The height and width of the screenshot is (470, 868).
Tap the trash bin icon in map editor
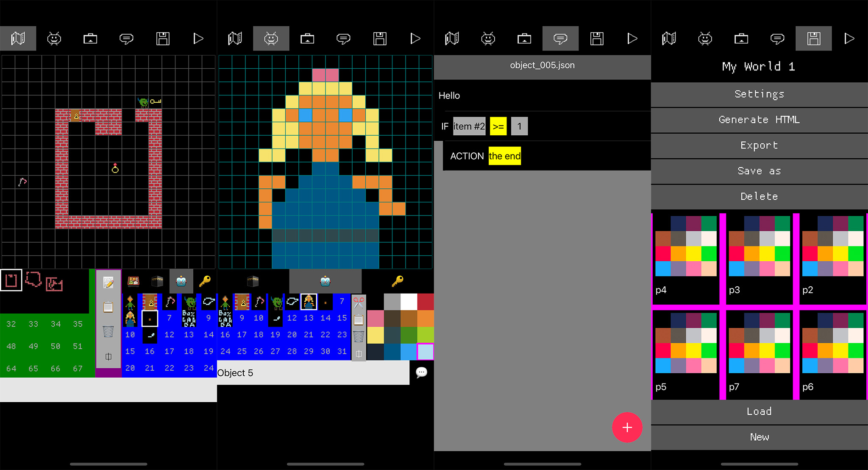click(108, 331)
